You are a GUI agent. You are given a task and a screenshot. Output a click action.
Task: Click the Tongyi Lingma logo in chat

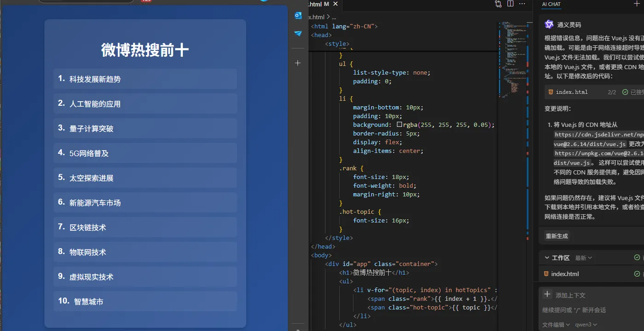click(x=549, y=24)
